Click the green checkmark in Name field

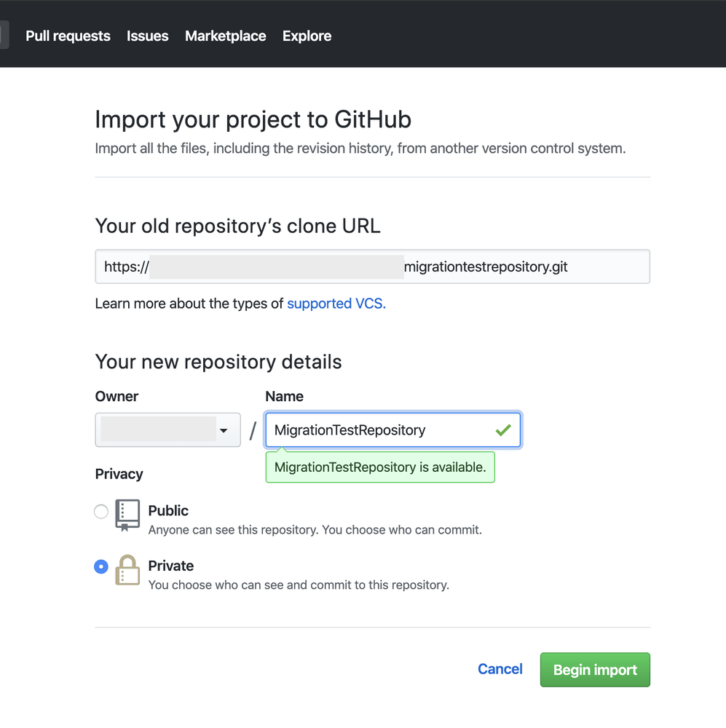[502, 430]
